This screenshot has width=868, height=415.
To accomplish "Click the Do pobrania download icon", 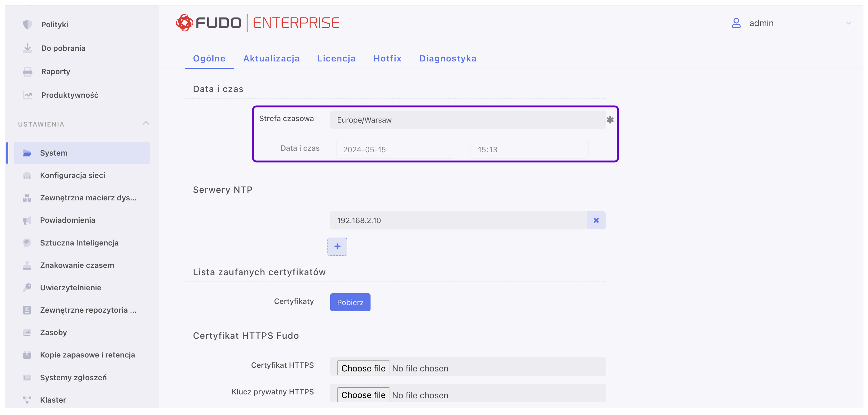I will tap(27, 48).
